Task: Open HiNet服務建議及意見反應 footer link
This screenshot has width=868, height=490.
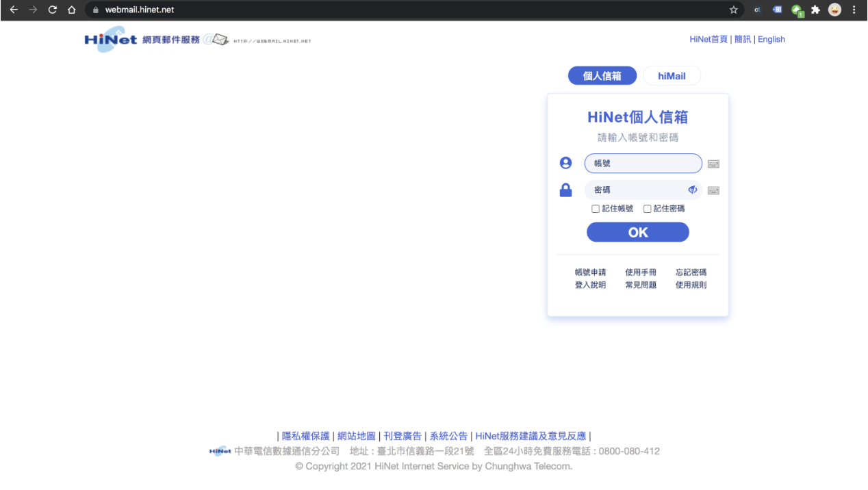Action: [x=531, y=436]
